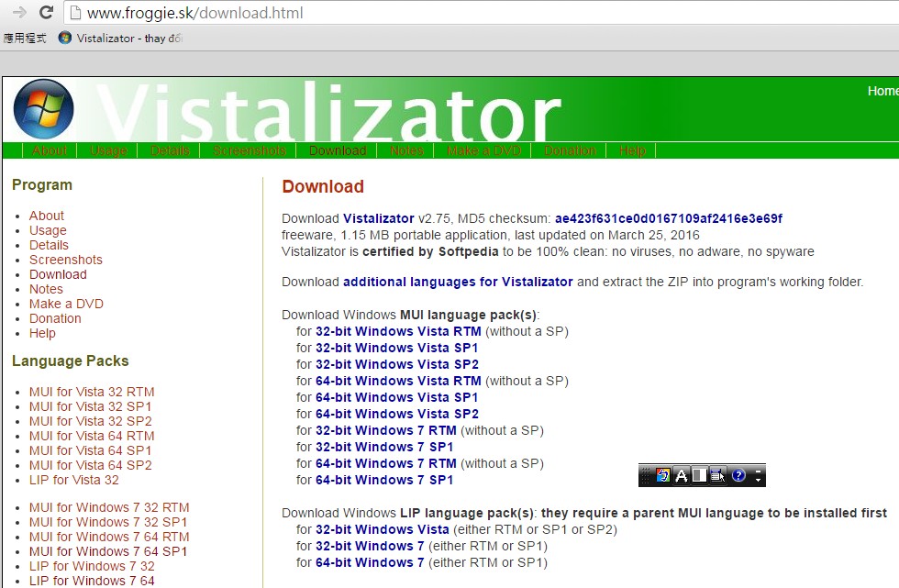This screenshot has width=899, height=588.
Task: Open About in the green navigation bar
Action: (50, 150)
